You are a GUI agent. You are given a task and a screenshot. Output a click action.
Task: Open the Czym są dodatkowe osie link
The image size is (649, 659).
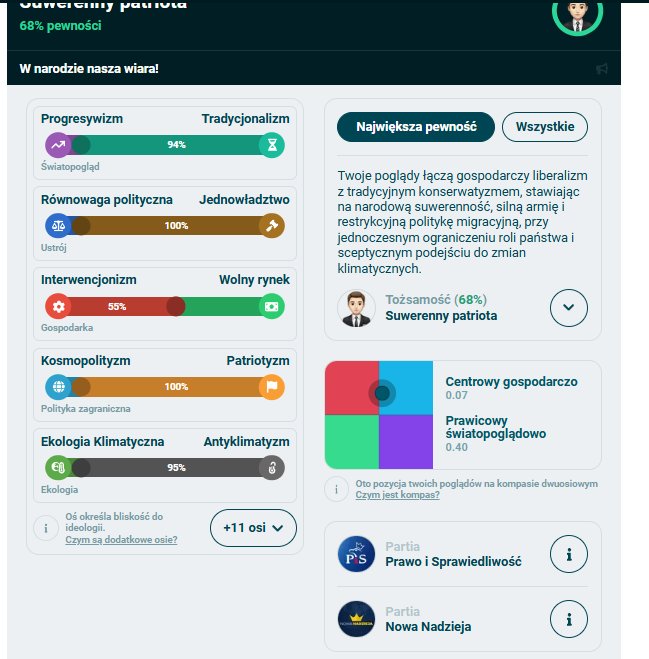(121, 540)
